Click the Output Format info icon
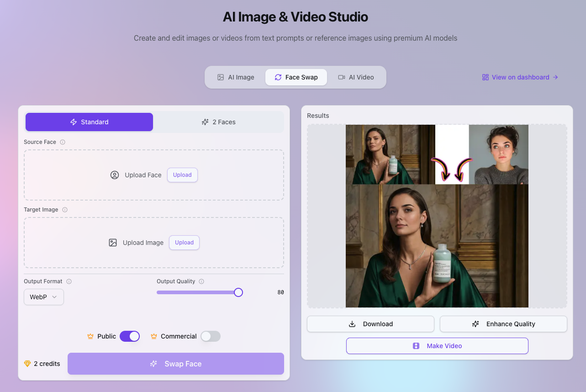 coord(69,281)
